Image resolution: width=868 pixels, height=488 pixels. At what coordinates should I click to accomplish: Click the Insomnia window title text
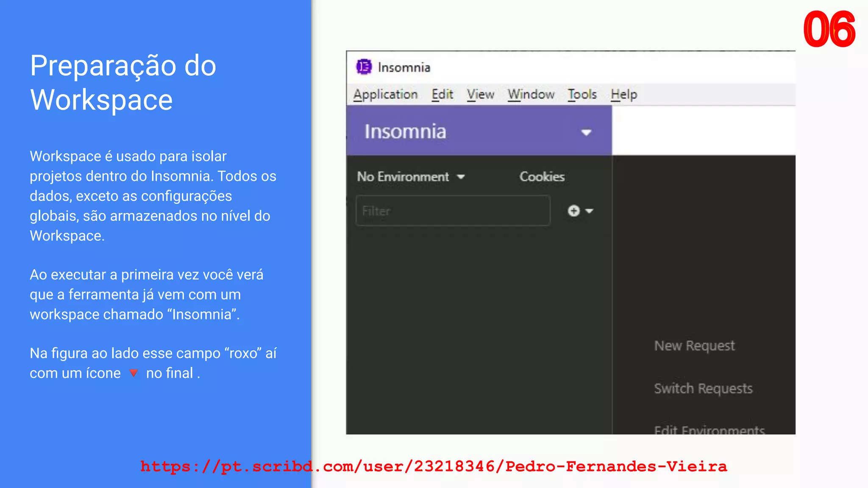pos(404,67)
